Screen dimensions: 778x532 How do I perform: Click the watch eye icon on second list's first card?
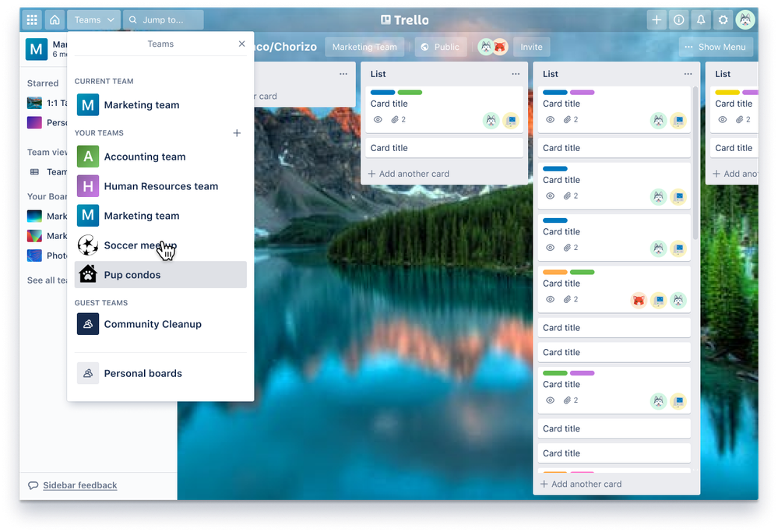point(378,120)
